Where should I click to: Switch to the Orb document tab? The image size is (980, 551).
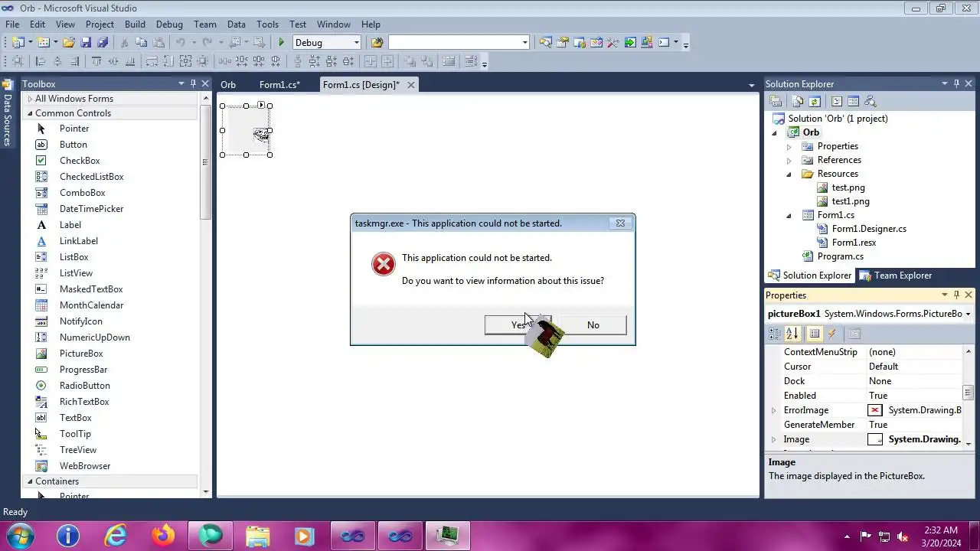click(x=228, y=85)
